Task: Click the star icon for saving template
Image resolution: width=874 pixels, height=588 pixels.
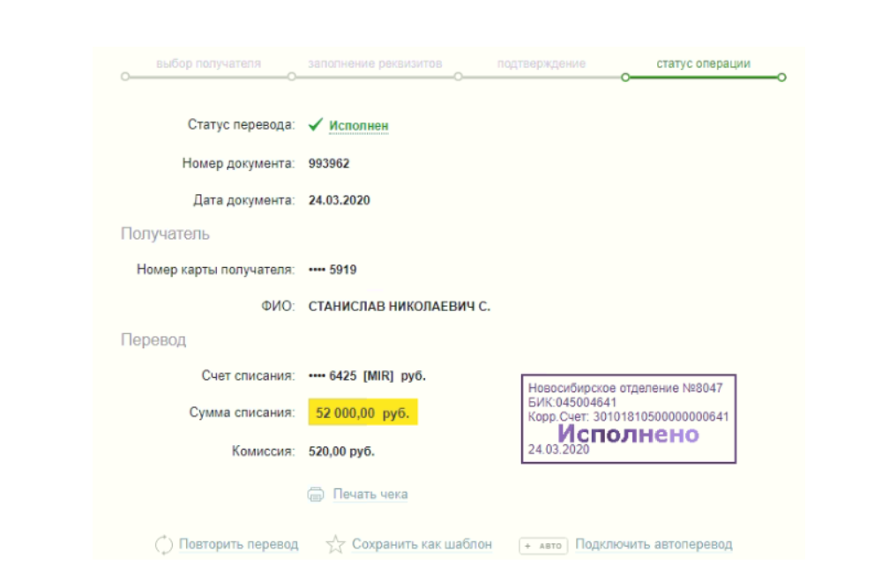Action: tap(335, 544)
